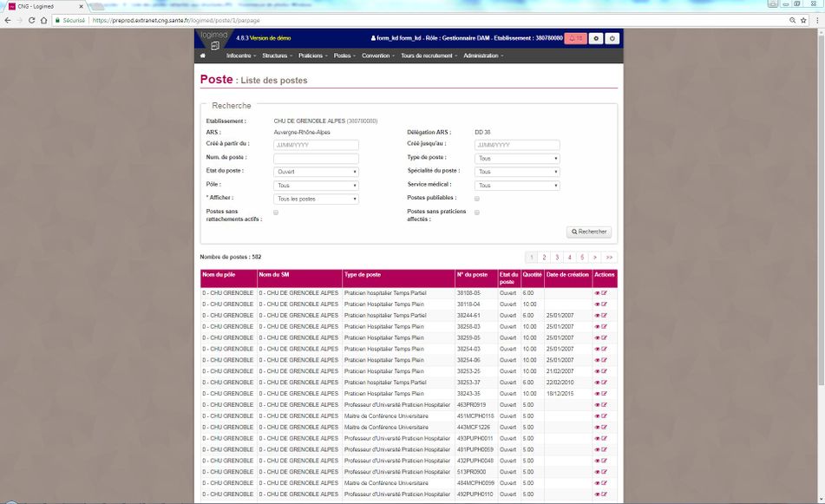Go to results page 3
Screen dimensions: 825x504
(x=557, y=258)
